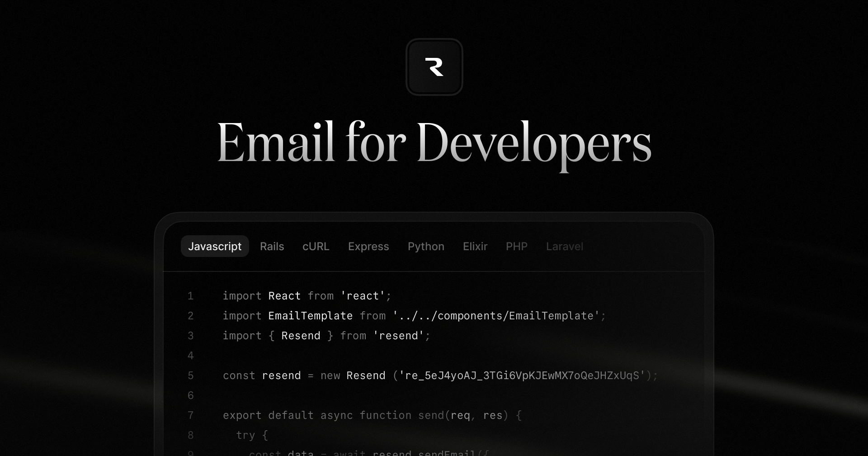View the Elixir code sample
This screenshot has height=456, width=868.
475,247
